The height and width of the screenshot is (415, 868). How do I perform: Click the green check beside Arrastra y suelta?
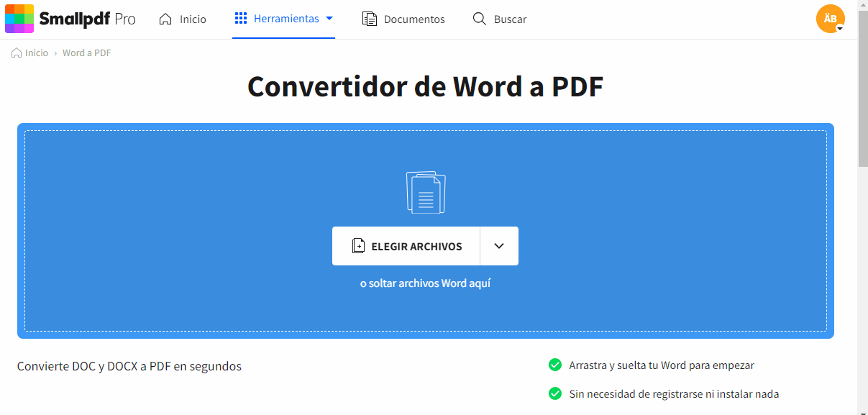tap(555, 365)
